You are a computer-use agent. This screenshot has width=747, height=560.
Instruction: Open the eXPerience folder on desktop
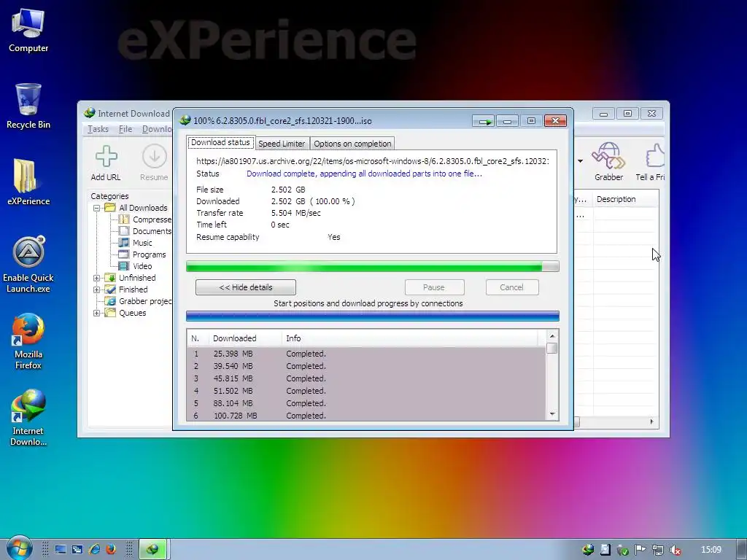tap(28, 182)
